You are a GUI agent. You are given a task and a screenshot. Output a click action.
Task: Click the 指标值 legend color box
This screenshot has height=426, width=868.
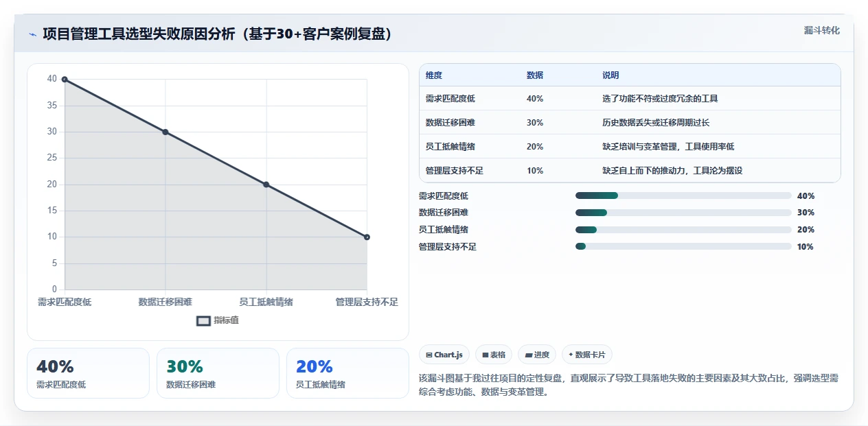tap(203, 320)
